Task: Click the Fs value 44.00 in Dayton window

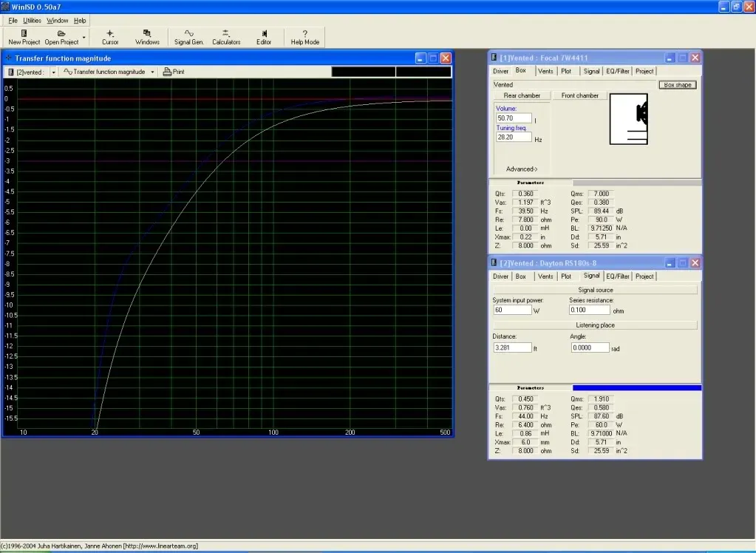Action: click(x=525, y=416)
